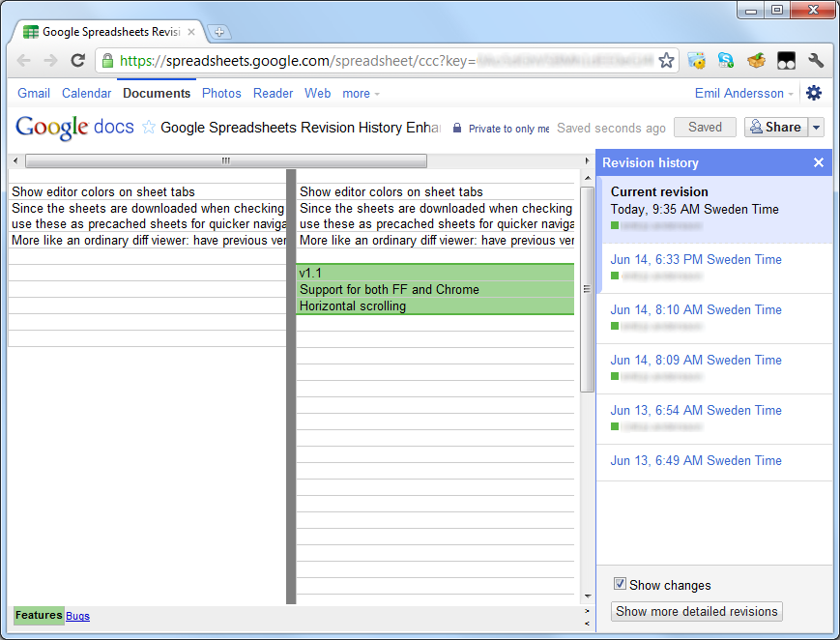Click the folder extension icon in toolbar
The width and height of the screenshot is (840, 640).
[x=696, y=61]
